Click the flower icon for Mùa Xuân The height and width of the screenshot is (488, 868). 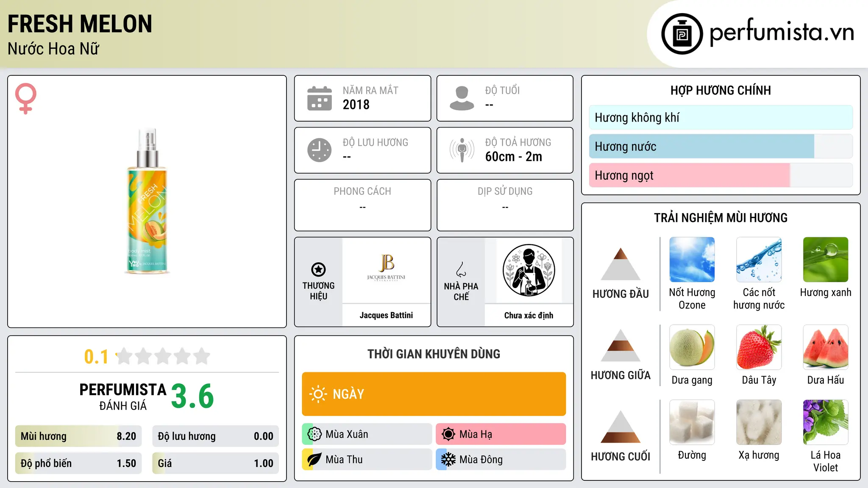coord(314,434)
